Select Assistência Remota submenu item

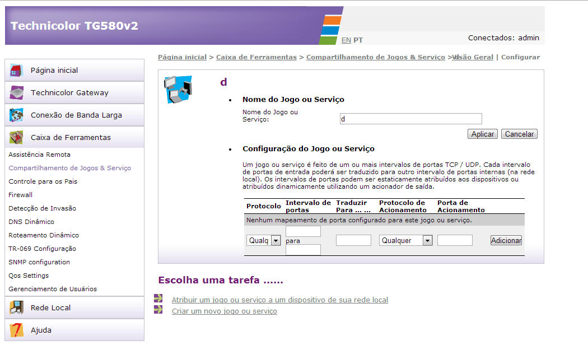[x=39, y=155]
